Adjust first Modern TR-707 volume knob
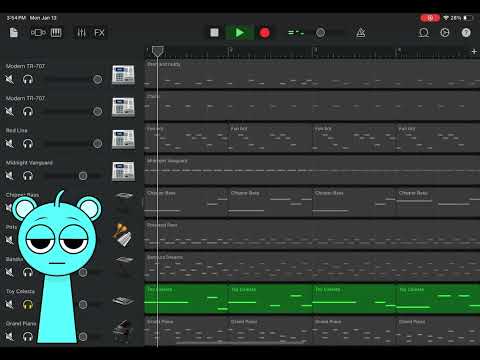 (x=97, y=79)
